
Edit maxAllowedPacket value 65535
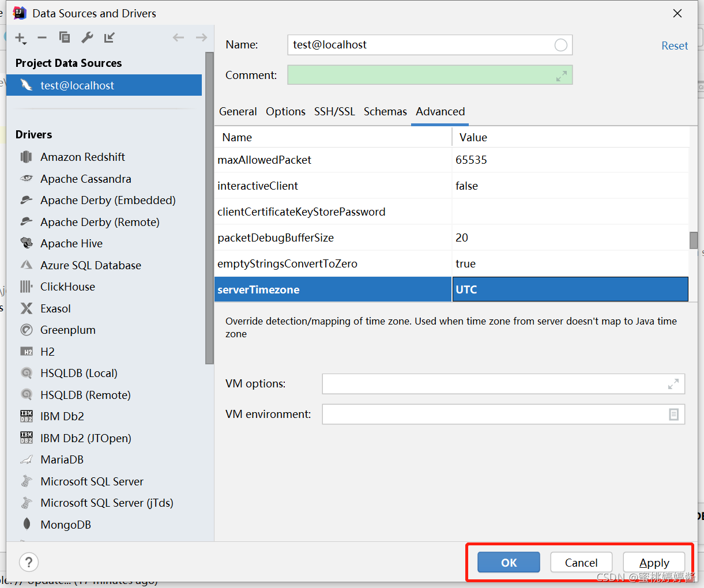[570, 160]
